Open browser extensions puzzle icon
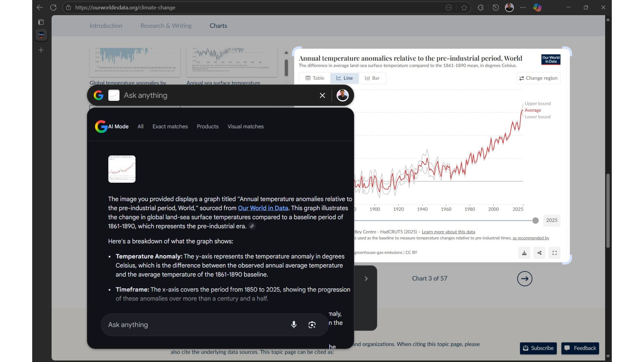The width and height of the screenshot is (644, 362). (481, 7)
